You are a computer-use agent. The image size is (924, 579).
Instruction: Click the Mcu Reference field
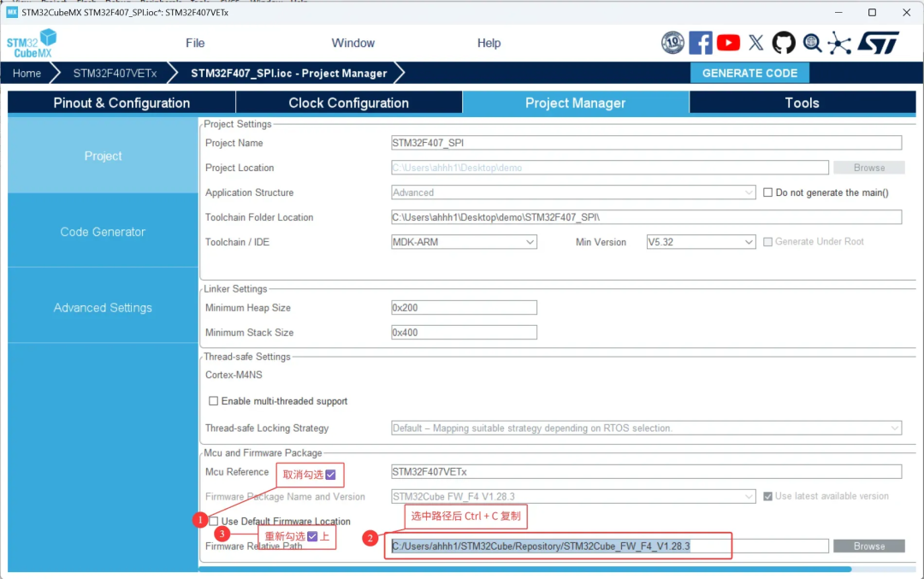click(x=647, y=472)
